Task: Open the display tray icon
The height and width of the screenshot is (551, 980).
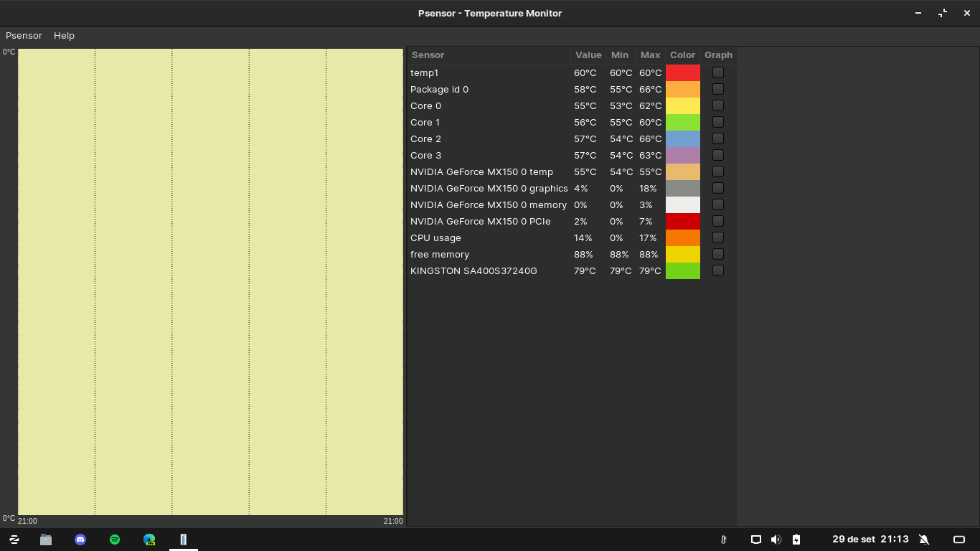Action: (755, 540)
